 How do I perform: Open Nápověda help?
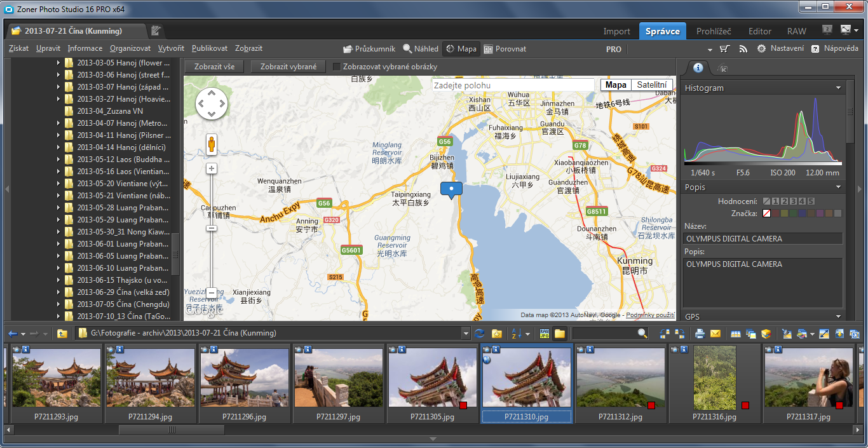tap(834, 48)
